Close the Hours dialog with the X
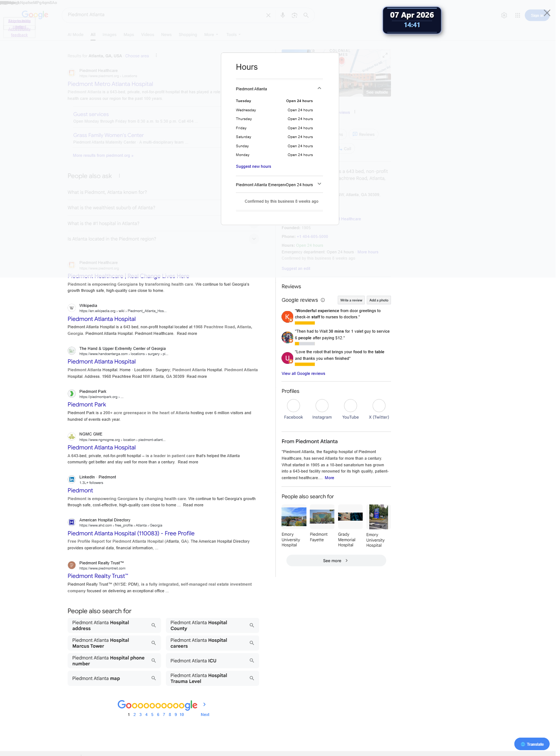Screen dimensions: 560x756 tap(547, 13)
